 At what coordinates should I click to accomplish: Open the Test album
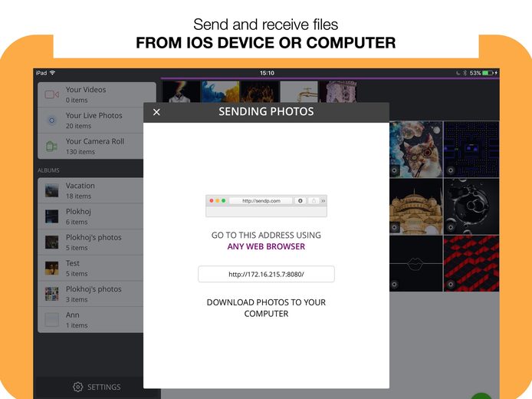[x=90, y=268]
